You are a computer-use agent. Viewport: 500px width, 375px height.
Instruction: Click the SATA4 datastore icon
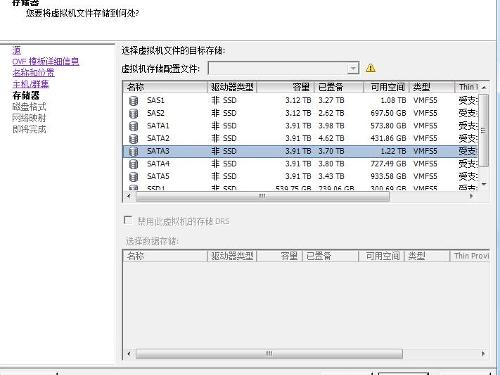pyautogui.click(x=133, y=164)
